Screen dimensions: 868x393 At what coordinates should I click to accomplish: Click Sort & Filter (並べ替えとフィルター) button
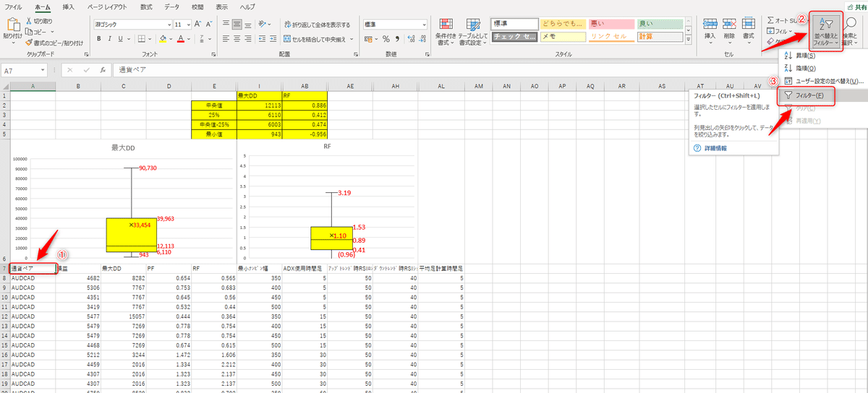[x=826, y=30]
